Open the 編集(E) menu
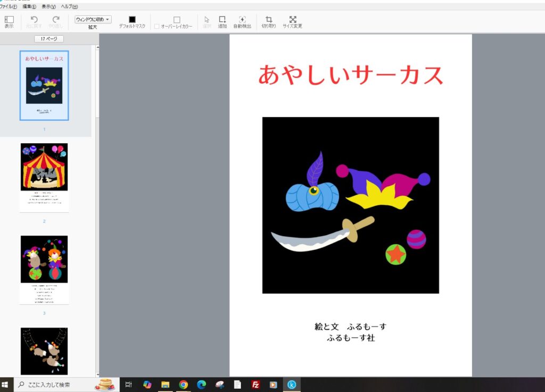Image resolution: width=545 pixels, height=392 pixels. point(29,6)
